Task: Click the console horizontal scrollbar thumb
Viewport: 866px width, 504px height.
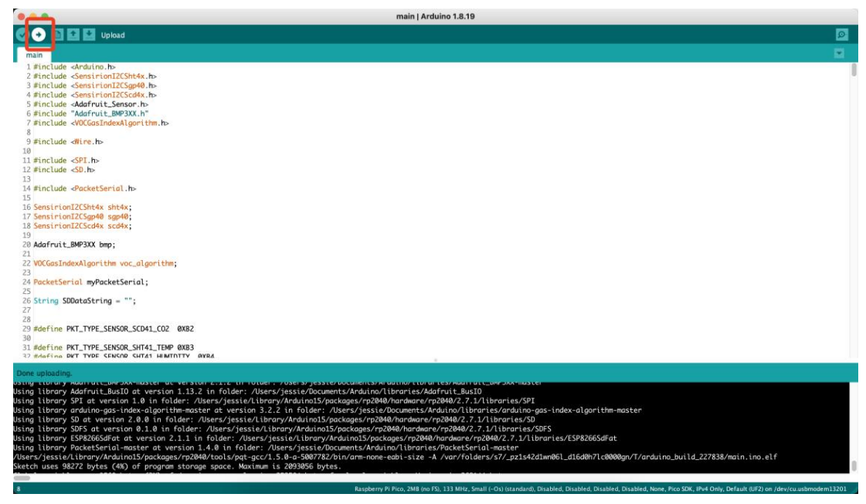Action: pyautogui.click(x=22, y=479)
